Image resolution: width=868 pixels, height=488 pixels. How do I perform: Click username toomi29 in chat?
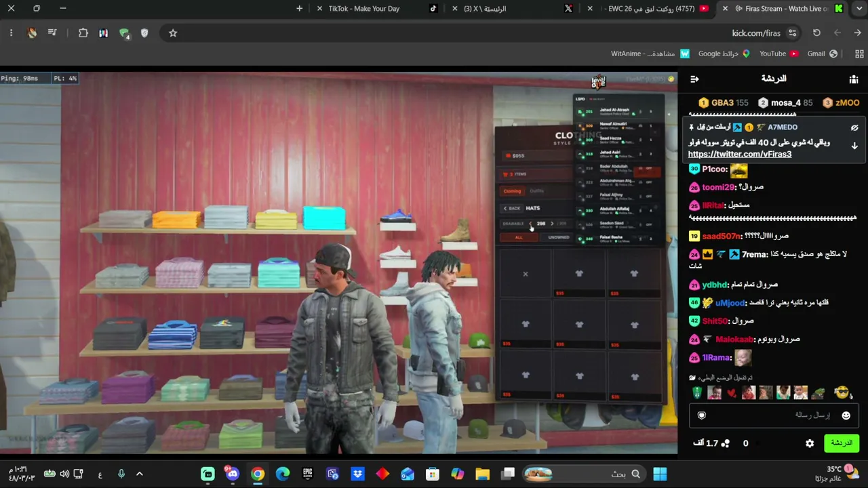(719, 187)
